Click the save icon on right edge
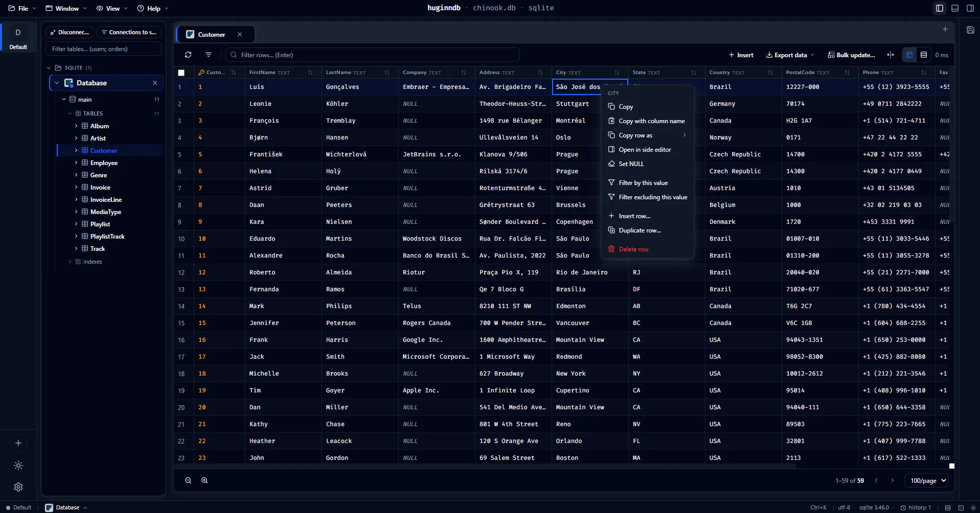The image size is (980, 513). point(970,30)
